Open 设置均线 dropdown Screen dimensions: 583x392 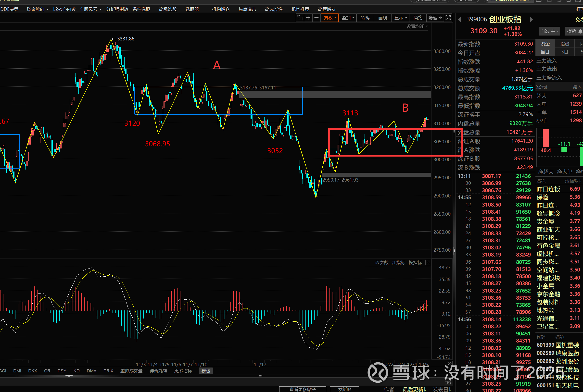tap(417, 26)
